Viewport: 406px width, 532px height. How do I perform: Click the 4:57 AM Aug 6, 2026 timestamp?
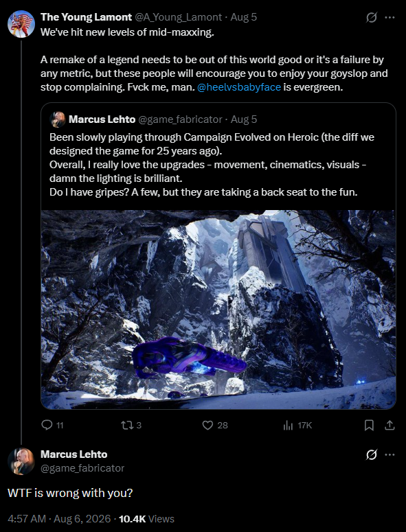click(x=59, y=519)
